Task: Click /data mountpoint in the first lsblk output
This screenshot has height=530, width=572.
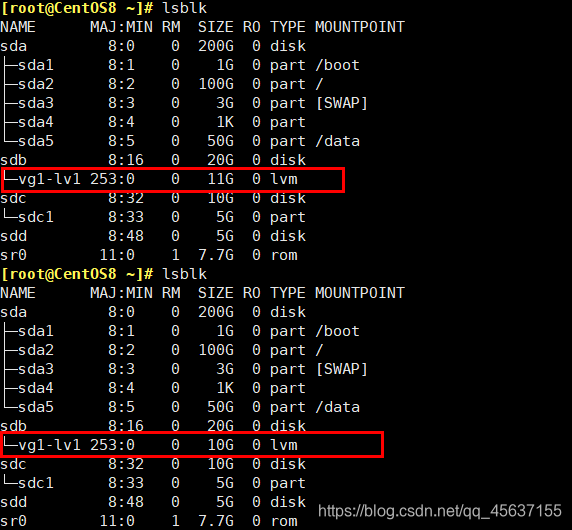Action: point(337,141)
